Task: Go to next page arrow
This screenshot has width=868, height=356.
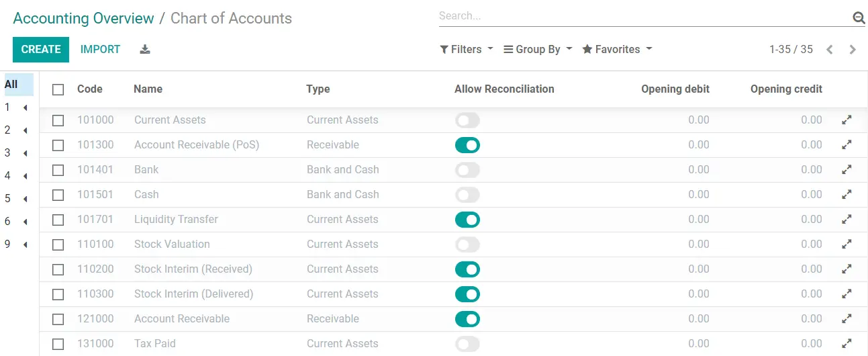Action: (x=853, y=50)
